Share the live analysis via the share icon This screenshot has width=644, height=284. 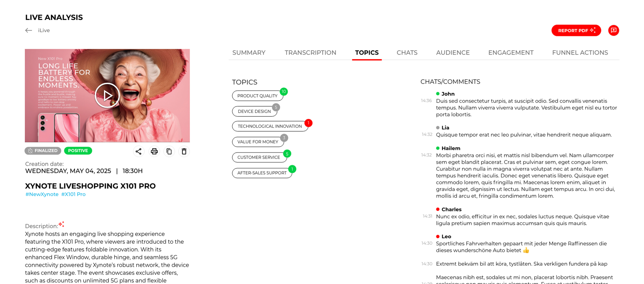[139, 151]
